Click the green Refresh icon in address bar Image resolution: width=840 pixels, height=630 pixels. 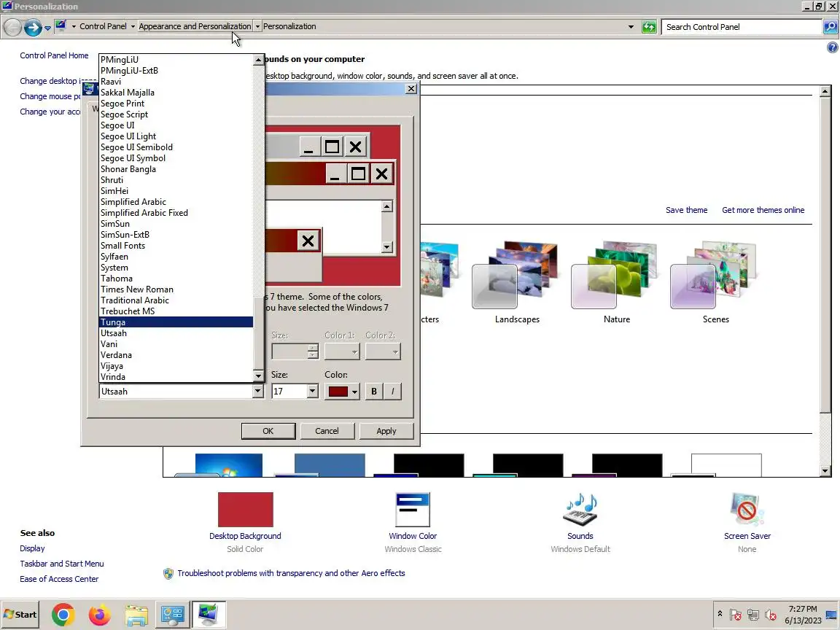pyautogui.click(x=649, y=27)
